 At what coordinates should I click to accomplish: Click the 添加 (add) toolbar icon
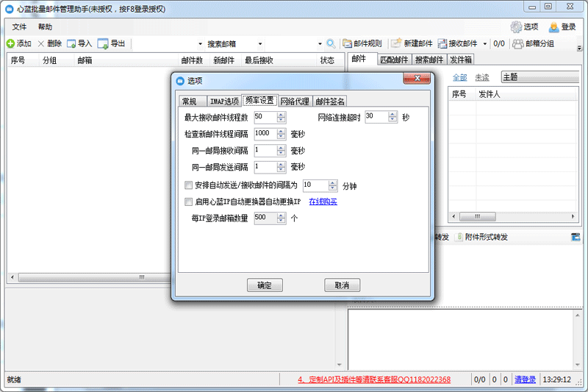coord(11,44)
